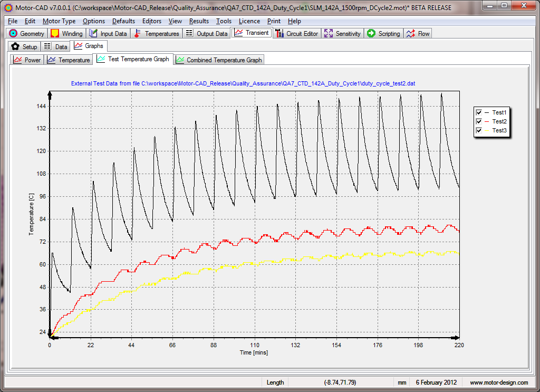The image size is (540, 392).
Task: Open the Motor Type menu
Action: [x=59, y=21]
